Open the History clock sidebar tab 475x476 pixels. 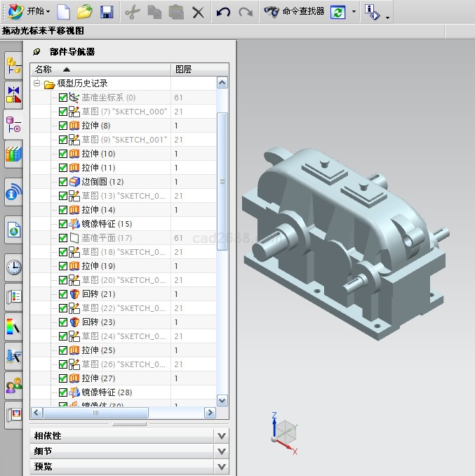coord(13,267)
